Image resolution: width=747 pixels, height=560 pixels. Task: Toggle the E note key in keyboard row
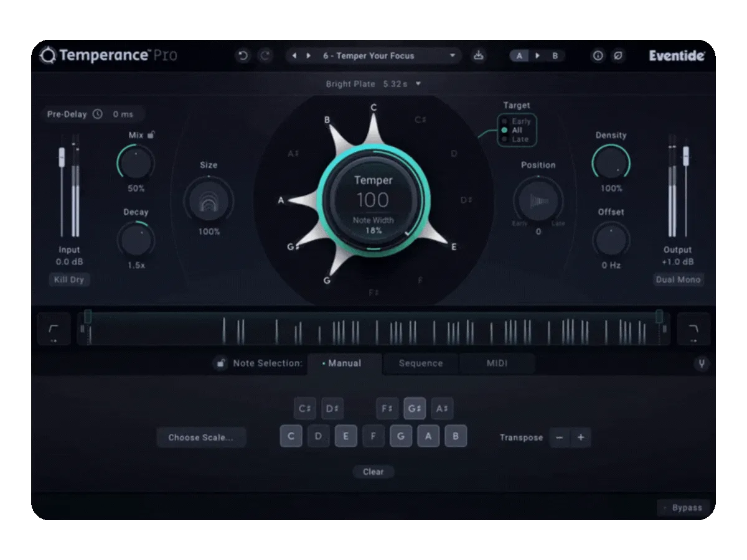point(346,436)
